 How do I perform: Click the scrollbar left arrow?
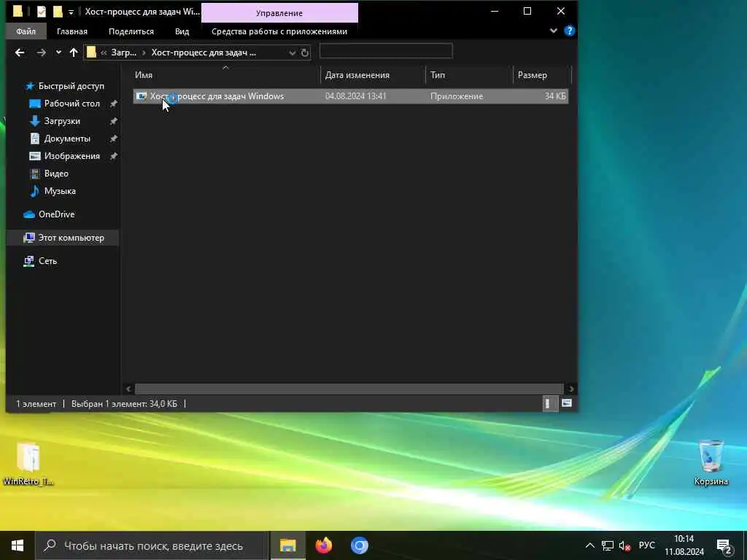point(128,389)
